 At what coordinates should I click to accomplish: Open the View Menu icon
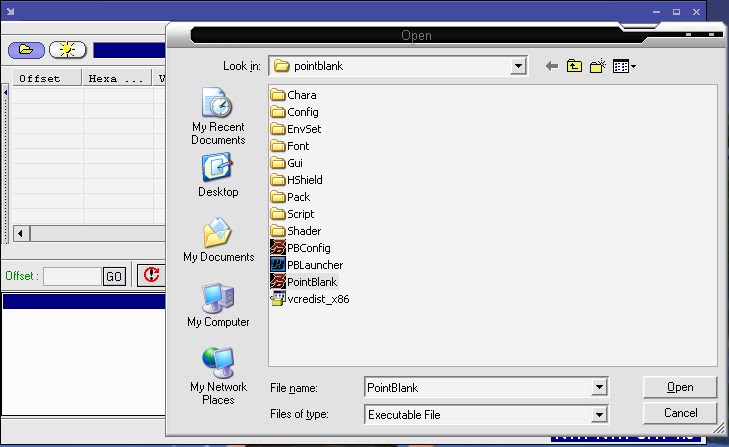pyautogui.click(x=624, y=66)
